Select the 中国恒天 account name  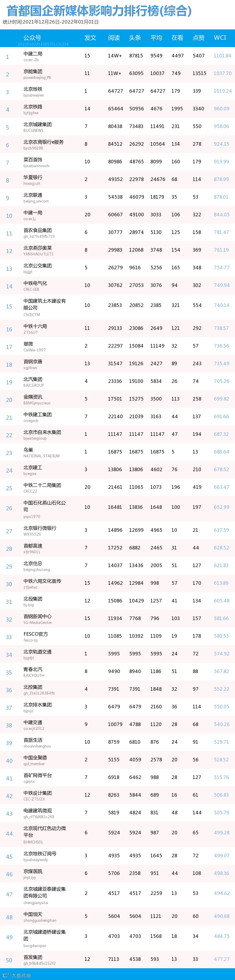point(33,914)
